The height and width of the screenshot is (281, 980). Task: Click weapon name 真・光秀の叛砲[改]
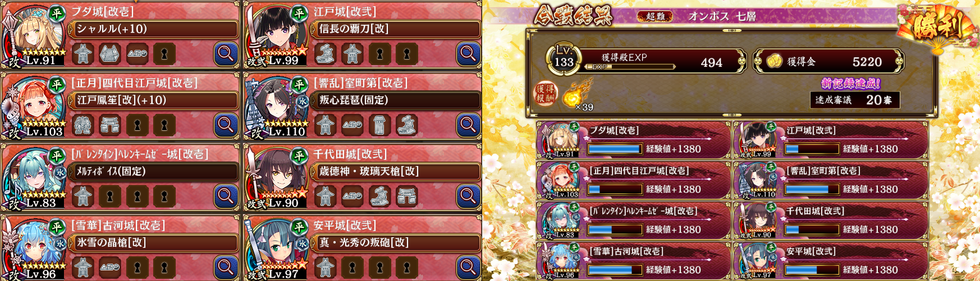(364, 243)
